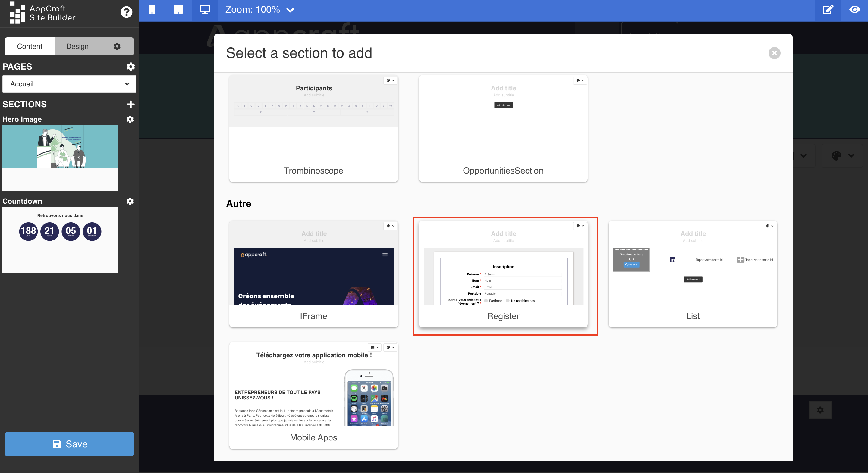This screenshot has width=868, height=473.
Task: Select Ne participe pas radio option
Action: click(508, 300)
